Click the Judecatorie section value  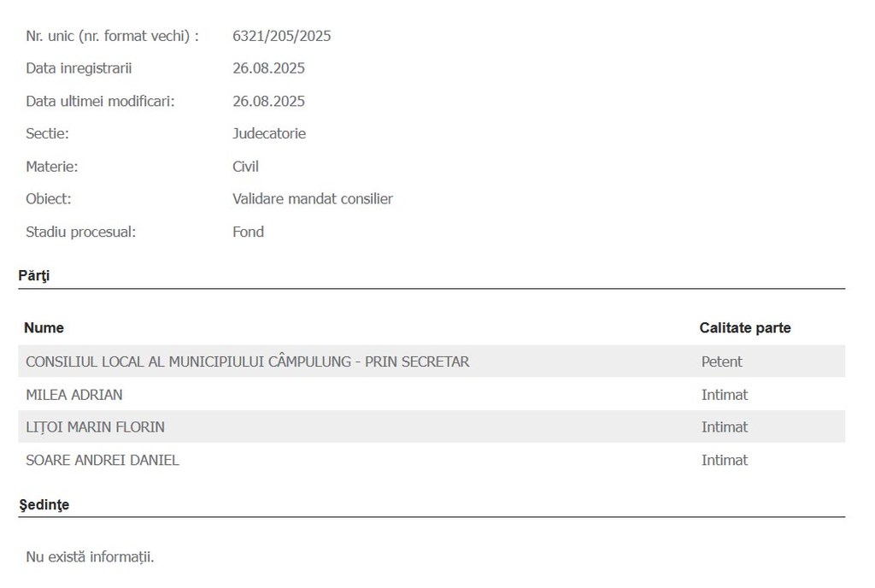coord(269,133)
